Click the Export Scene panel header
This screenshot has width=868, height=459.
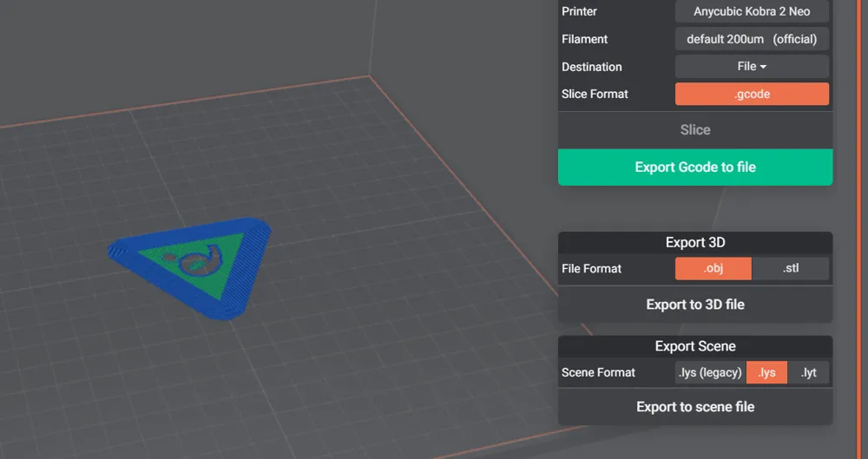(x=695, y=346)
